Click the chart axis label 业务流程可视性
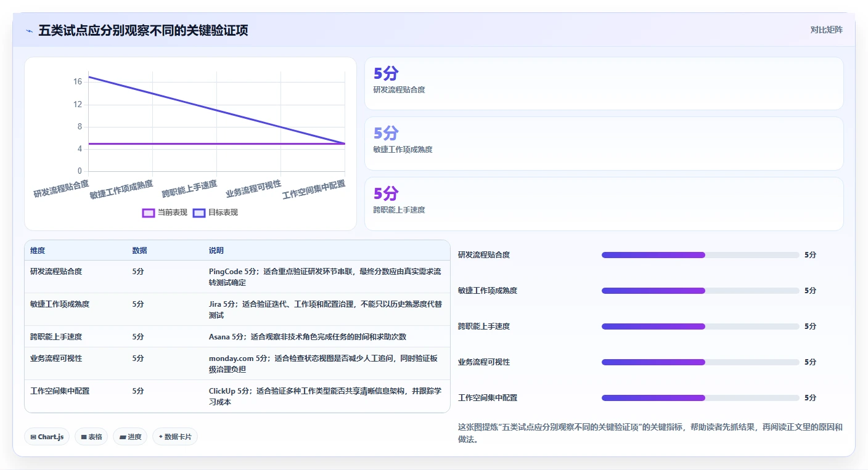Image resolution: width=868 pixels, height=470 pixels. [253, 189]
